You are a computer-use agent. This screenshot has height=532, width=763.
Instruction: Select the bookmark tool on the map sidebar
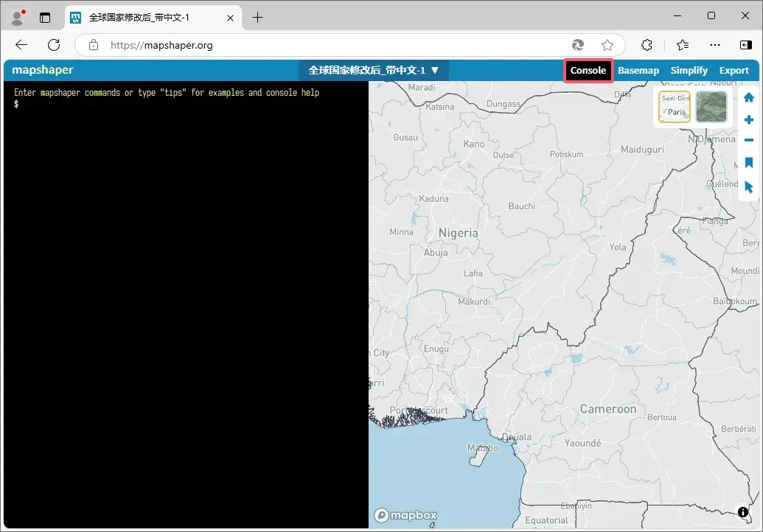[749, 162]
